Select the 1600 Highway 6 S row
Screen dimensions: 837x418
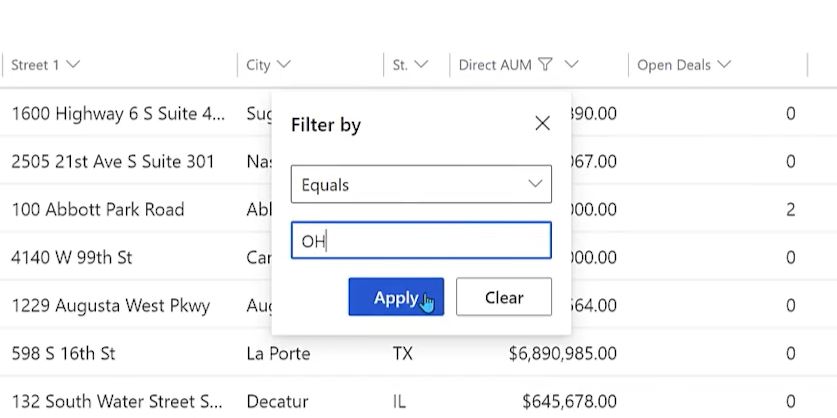(x=118, y=114)
